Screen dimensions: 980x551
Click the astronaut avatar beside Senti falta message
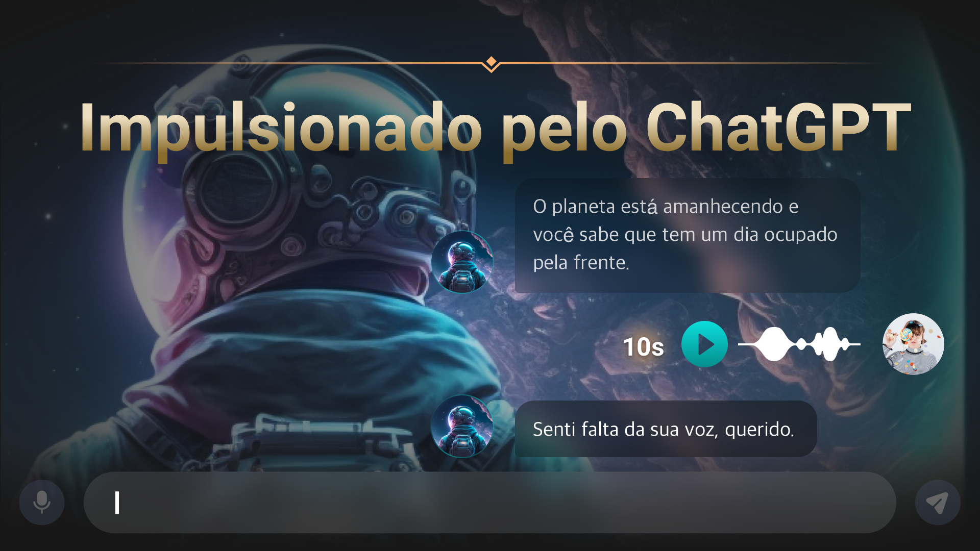(462, 427)
